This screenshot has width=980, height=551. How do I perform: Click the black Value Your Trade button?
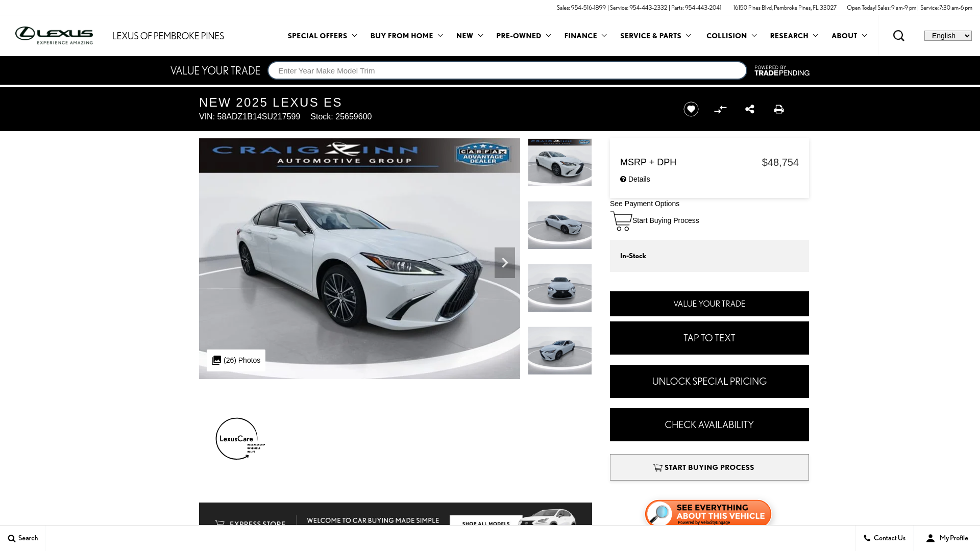[x=709, y=304]
